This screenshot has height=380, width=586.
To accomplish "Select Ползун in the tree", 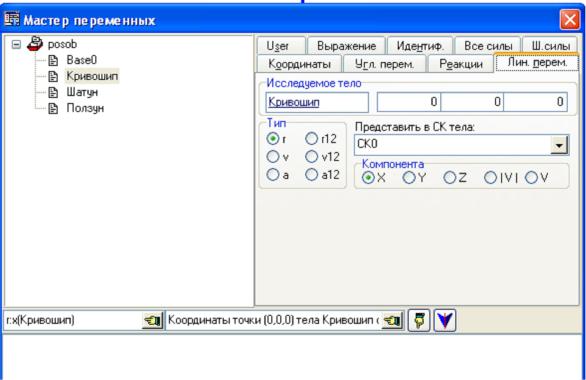I will coord(85,108).
